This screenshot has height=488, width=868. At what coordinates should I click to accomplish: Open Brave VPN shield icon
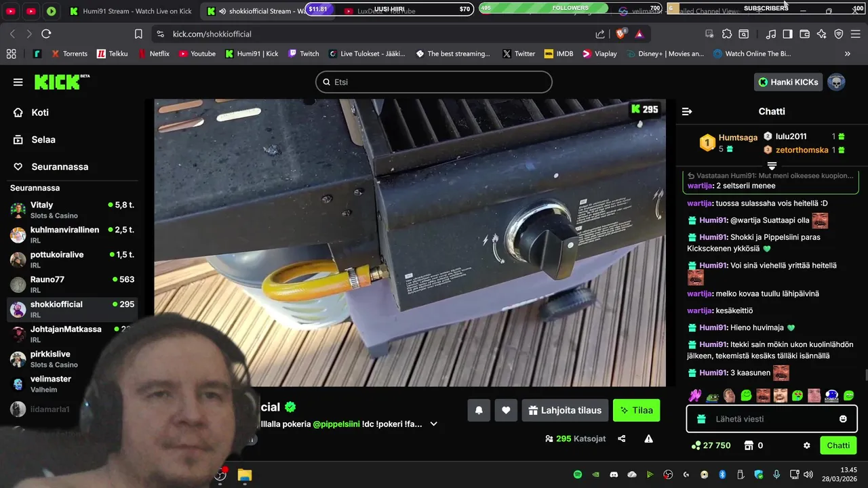[x=839, y=34]
